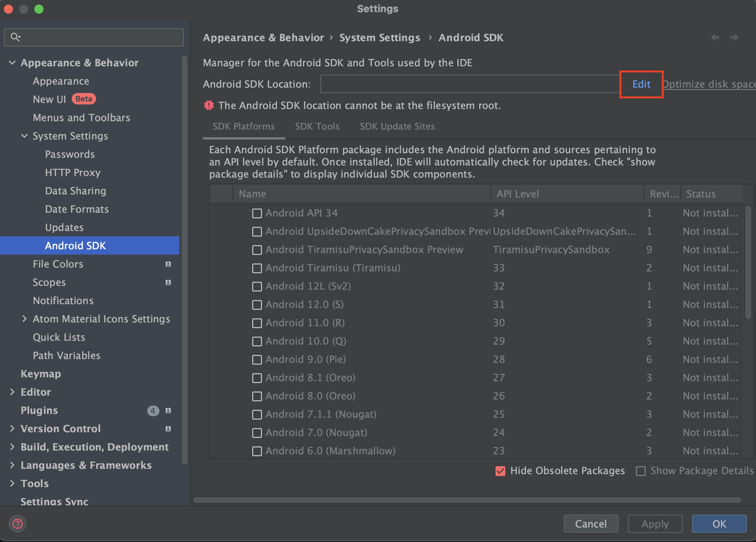Screen dimensions: 756x542
Task: Collapse the Appearance & Behavior section
Action: pyautogui.click(x=12, y=63)
